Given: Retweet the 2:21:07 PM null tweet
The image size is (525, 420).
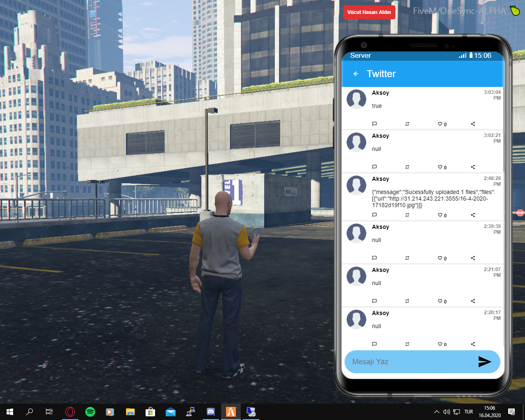Looking at the screenshot, I should point(407,301).
